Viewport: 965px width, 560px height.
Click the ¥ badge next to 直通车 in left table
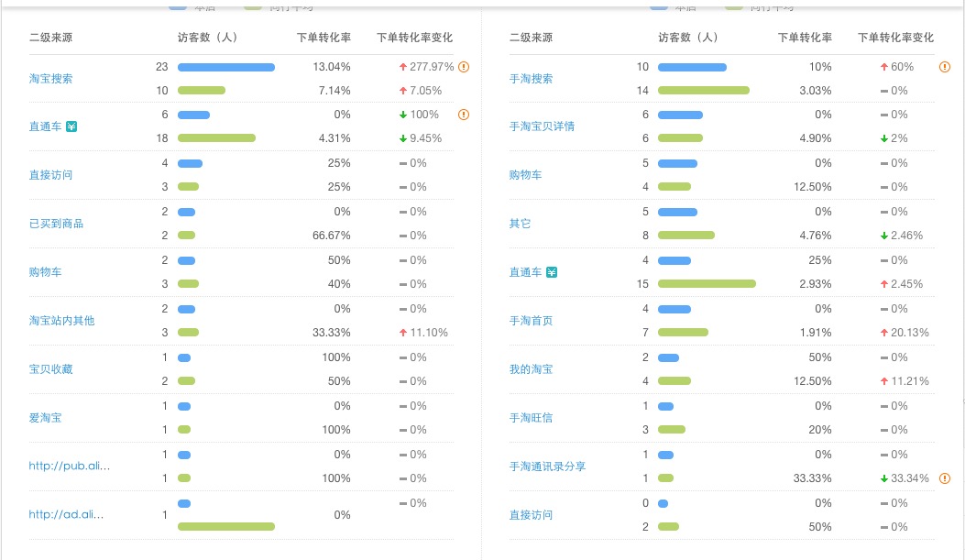[71, 126]
